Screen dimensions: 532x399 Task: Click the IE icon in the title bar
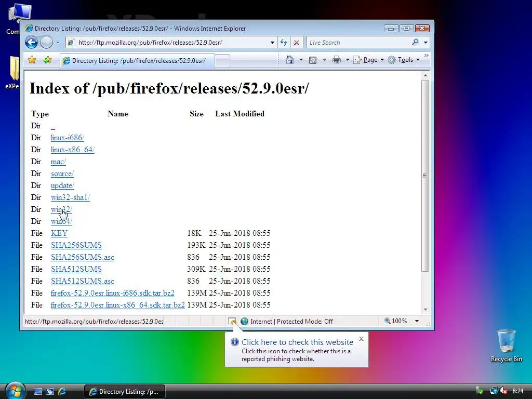point(29,29)
